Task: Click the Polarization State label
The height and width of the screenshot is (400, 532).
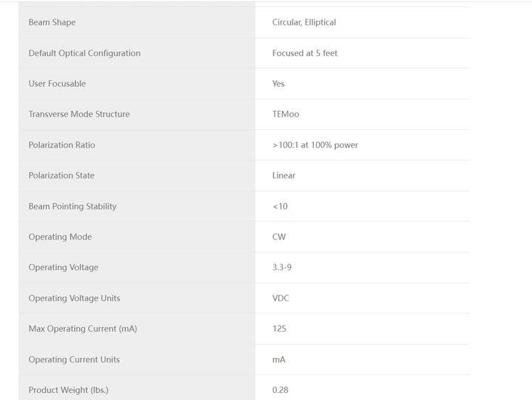Action: click(x=61, y=175)
